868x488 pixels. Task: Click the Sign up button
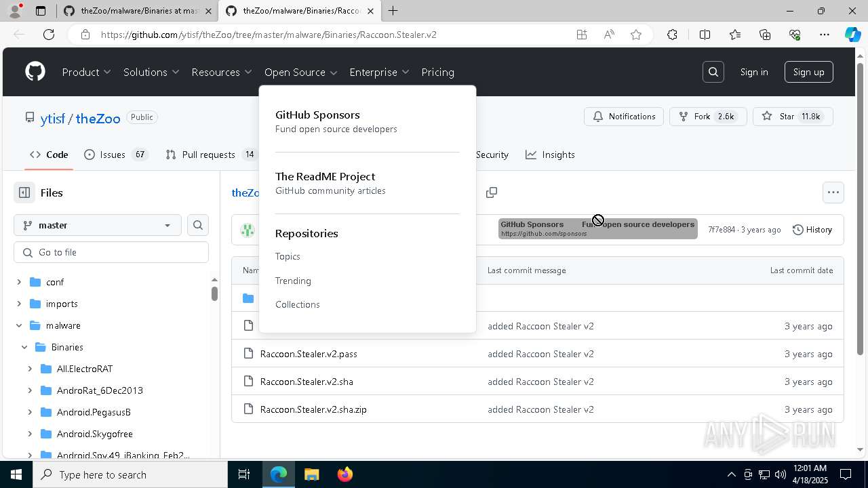808,72
